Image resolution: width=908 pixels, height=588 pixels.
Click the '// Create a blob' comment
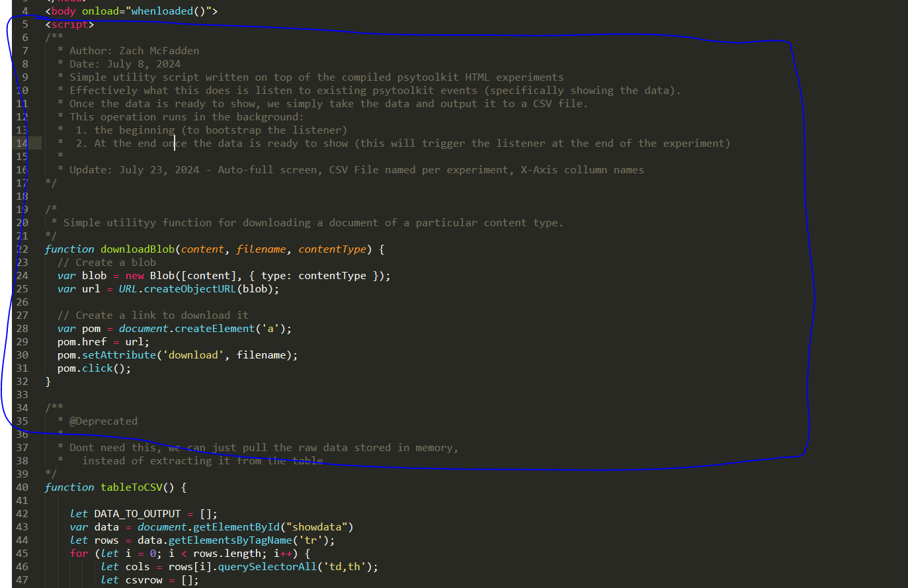[107, 263]
